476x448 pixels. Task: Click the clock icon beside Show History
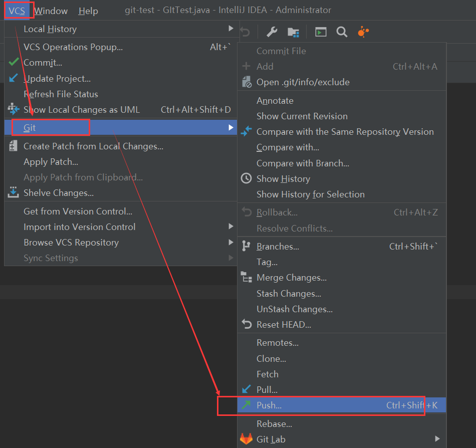pyautogui.click(x=246, y=178)
